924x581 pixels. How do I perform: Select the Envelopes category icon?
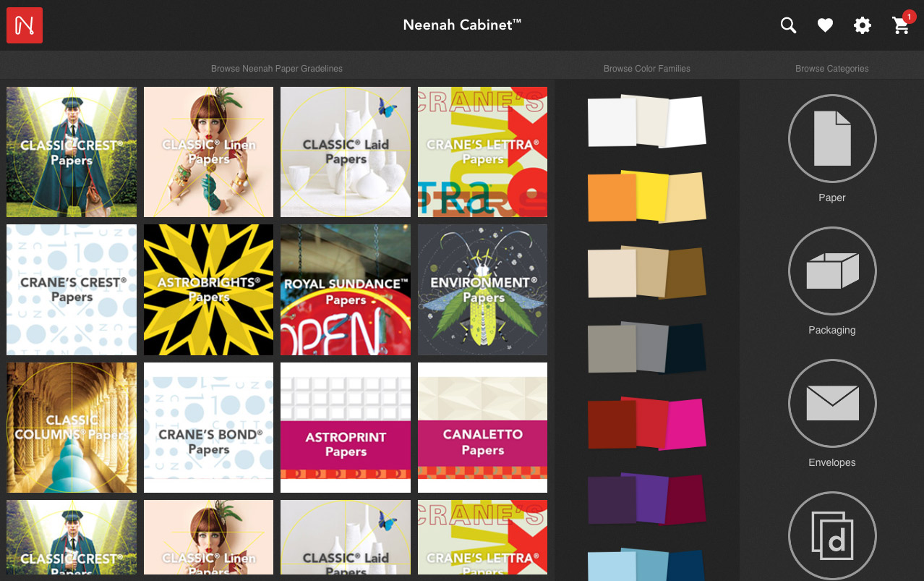(x=831, y=403)
